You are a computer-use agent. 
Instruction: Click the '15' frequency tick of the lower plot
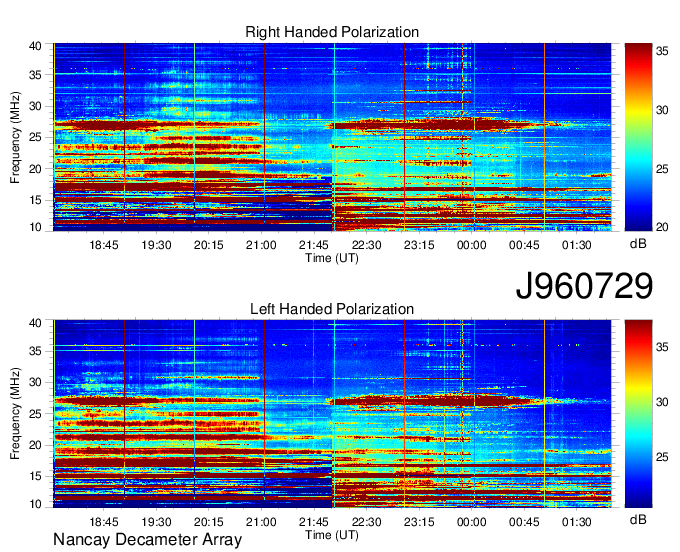click(x=36, y=476)
